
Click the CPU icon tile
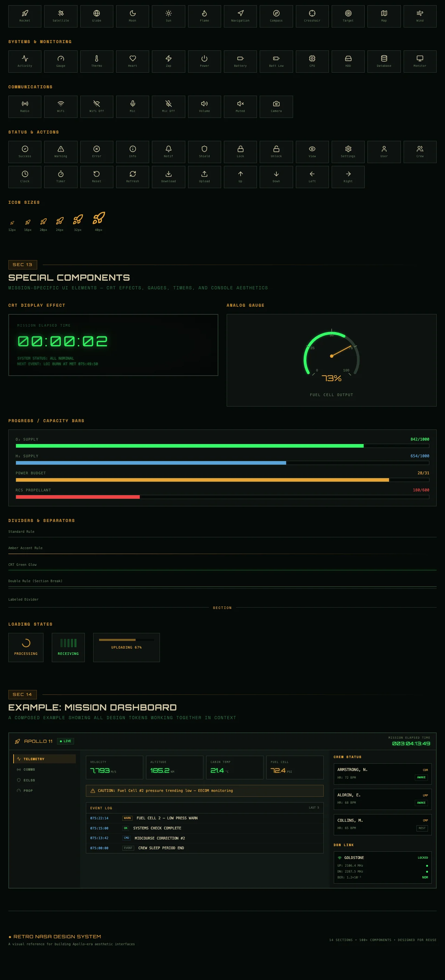point(312,62)
